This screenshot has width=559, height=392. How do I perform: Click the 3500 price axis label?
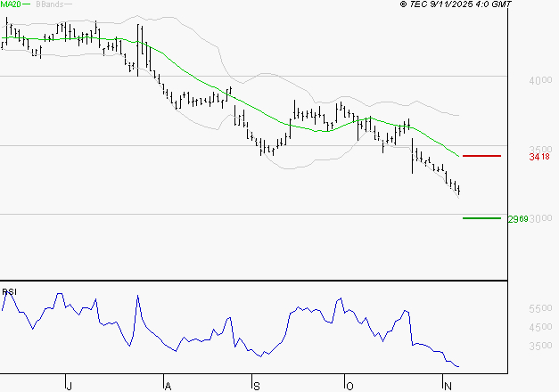point(540,149)
